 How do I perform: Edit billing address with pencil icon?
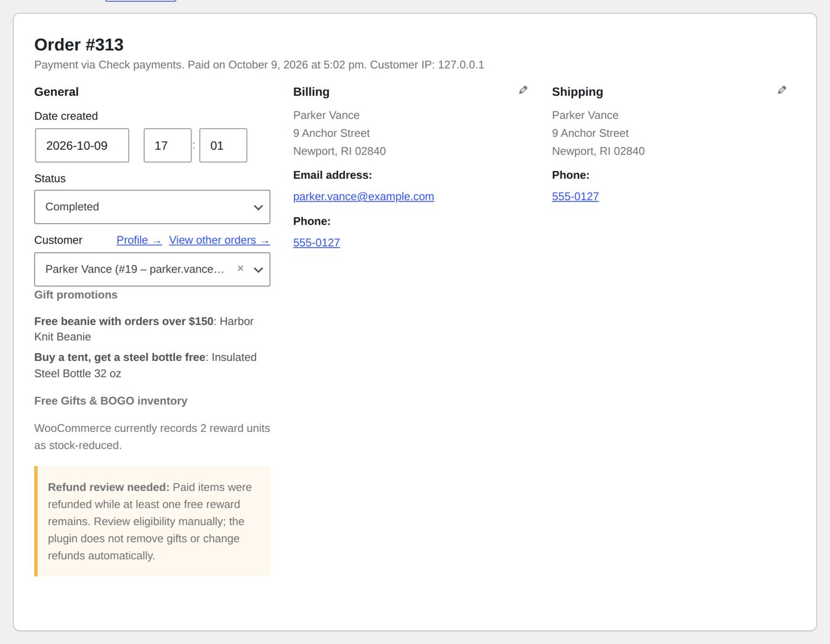click(x=523, y=90)
